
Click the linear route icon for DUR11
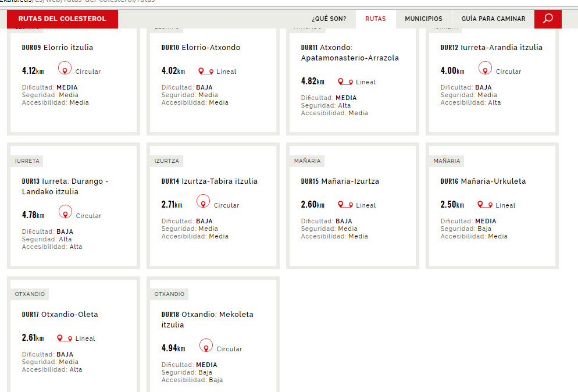coord(345,82)
